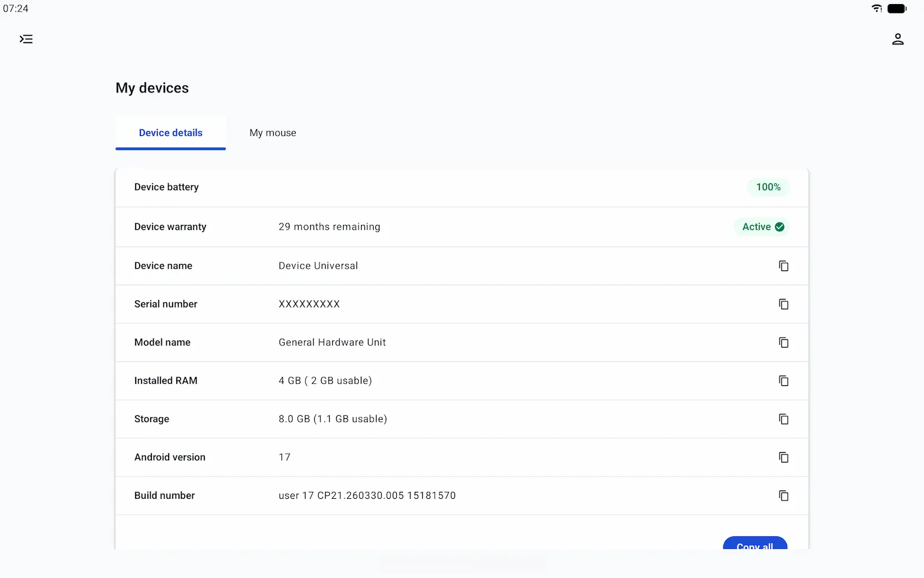The width and height of the screenshot is (924, 578).
Task: Copy the Build number value
Action: (783, 496)
